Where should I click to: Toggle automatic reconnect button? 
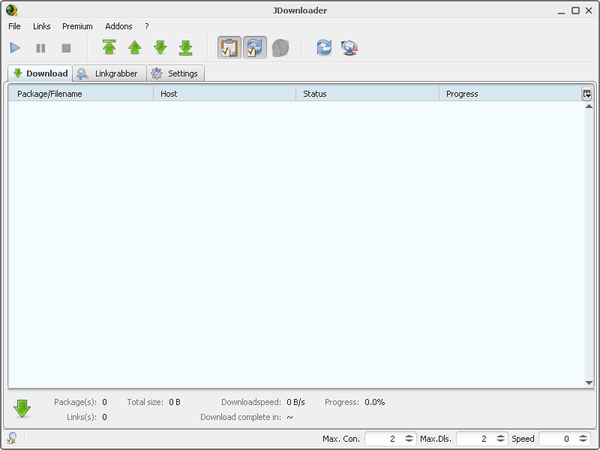[255, 47]
